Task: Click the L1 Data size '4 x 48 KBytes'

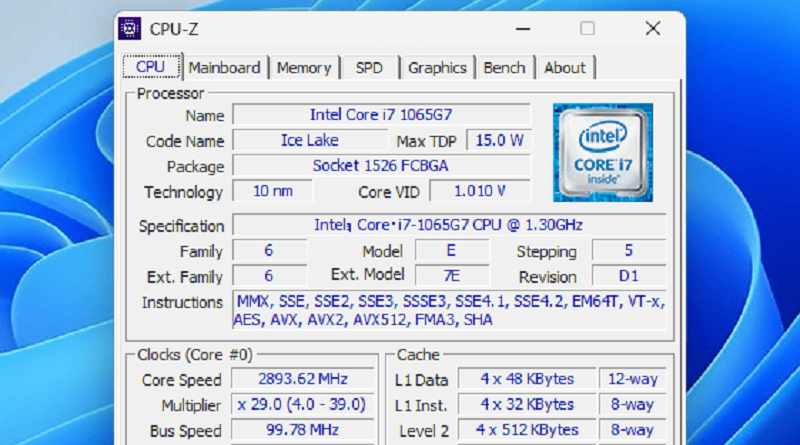Action: [527, 379]
